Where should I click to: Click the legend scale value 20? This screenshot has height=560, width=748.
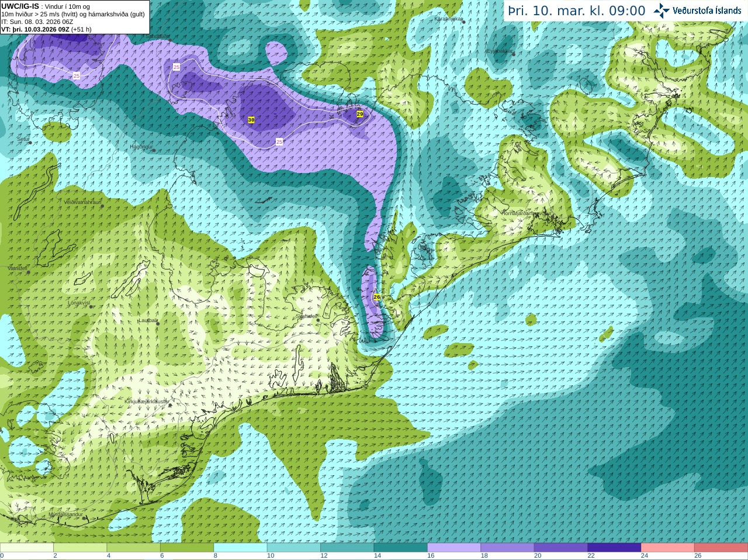[x=538, y=556]
